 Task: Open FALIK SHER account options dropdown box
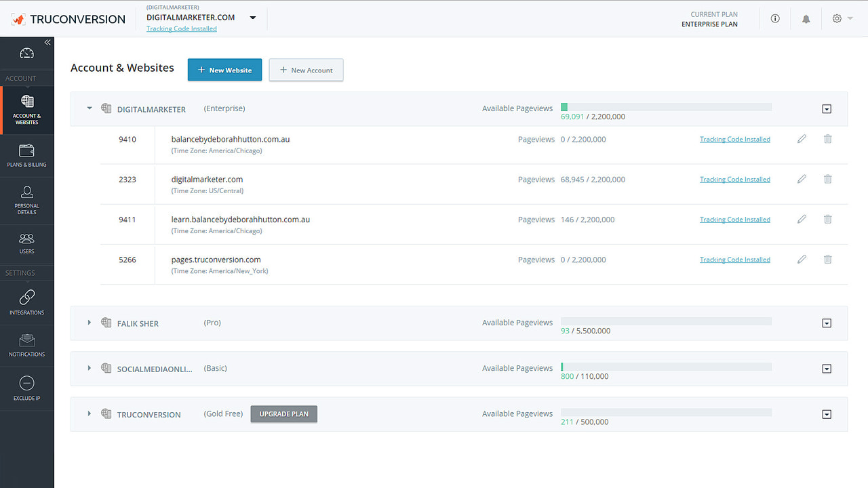pos(827,323)
